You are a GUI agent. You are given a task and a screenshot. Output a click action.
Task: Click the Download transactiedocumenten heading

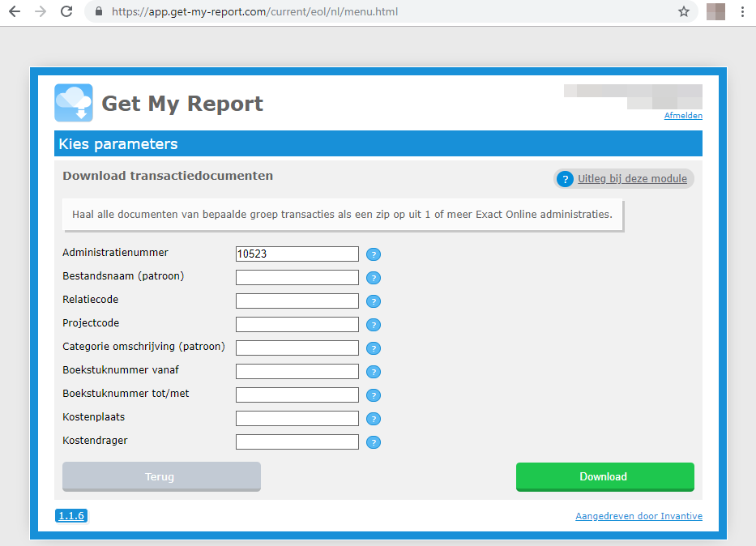click(x=168, y=176)
